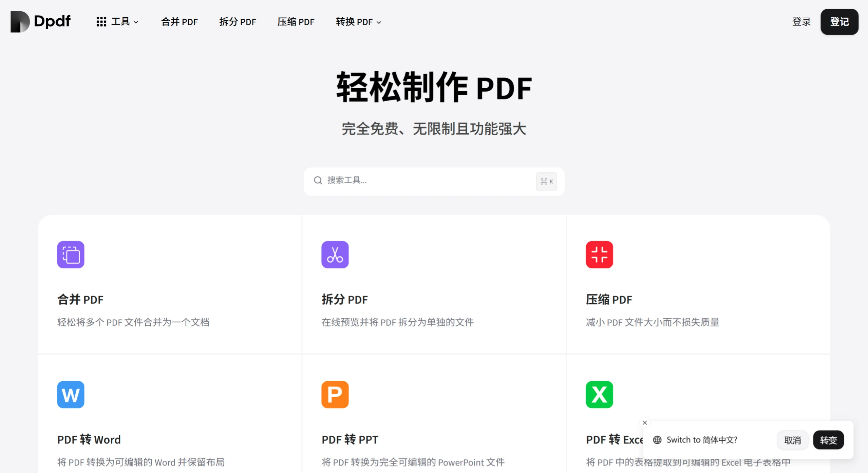Click the red compress icon for 压缩 PDF
Screen dimensions: 868x473
[599, 254]
